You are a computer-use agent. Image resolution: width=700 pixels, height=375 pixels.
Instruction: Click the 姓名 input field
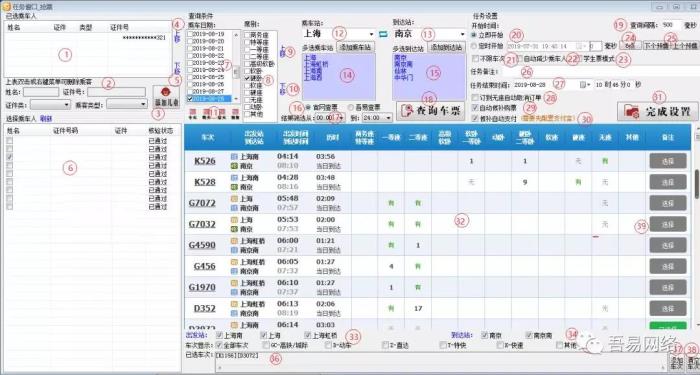pyautogui.click(x=41, y=92)
